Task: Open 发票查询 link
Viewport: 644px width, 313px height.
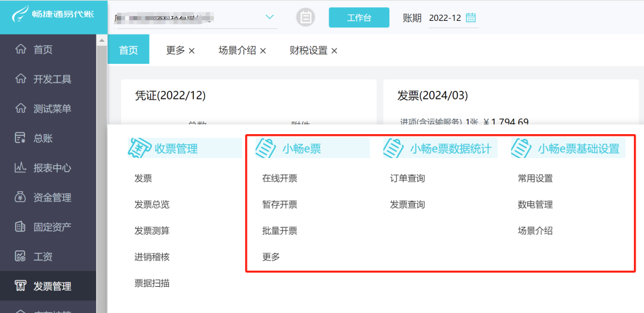Action: 407,204
